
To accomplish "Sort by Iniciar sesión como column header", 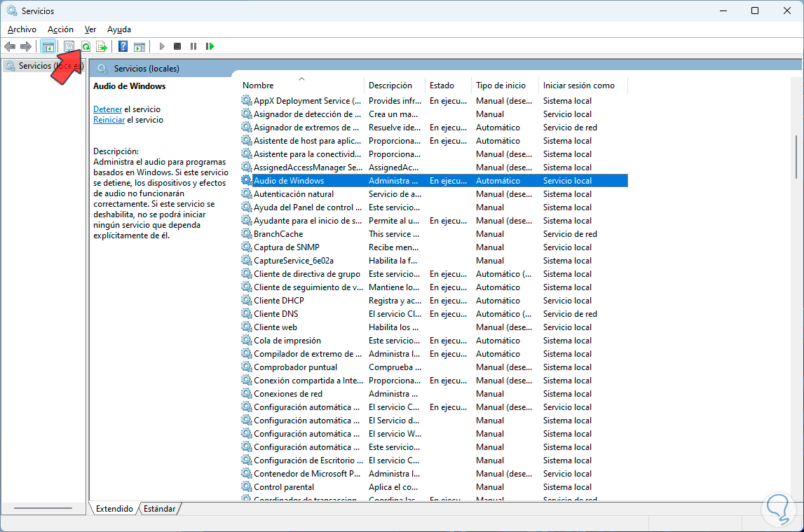I will [x=583, y=86].
